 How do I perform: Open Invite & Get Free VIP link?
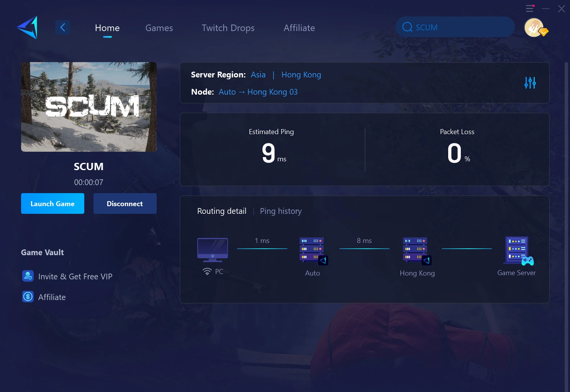[75, 277]
